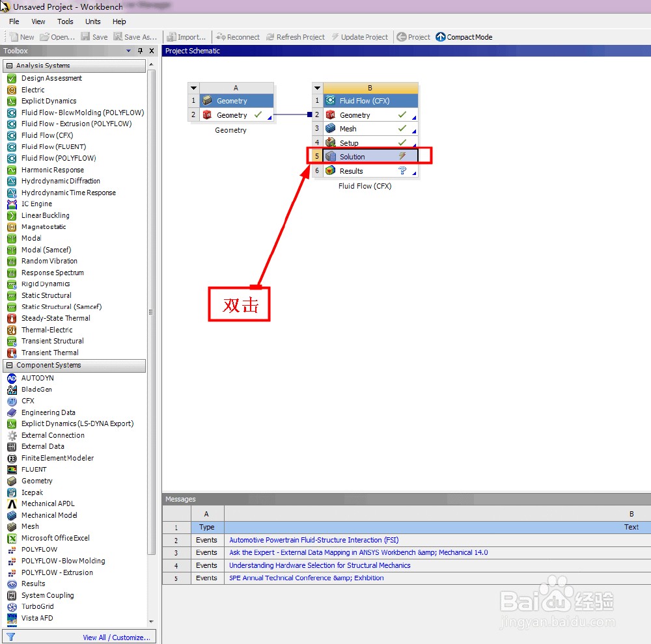Click the New project toolbar button
Screen dimensions: 651x644
click(x=21, y=37)
